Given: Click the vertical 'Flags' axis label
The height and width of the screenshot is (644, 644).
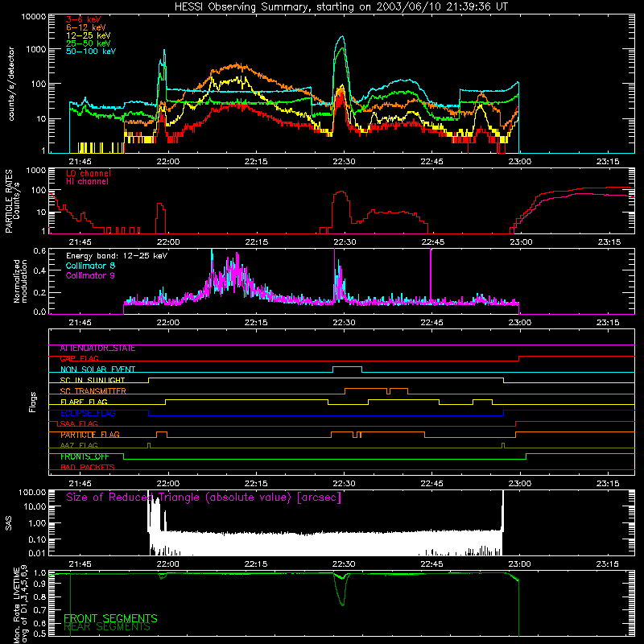Looking at the screenshot, I should pyautogui.click(x=33, y=402).
